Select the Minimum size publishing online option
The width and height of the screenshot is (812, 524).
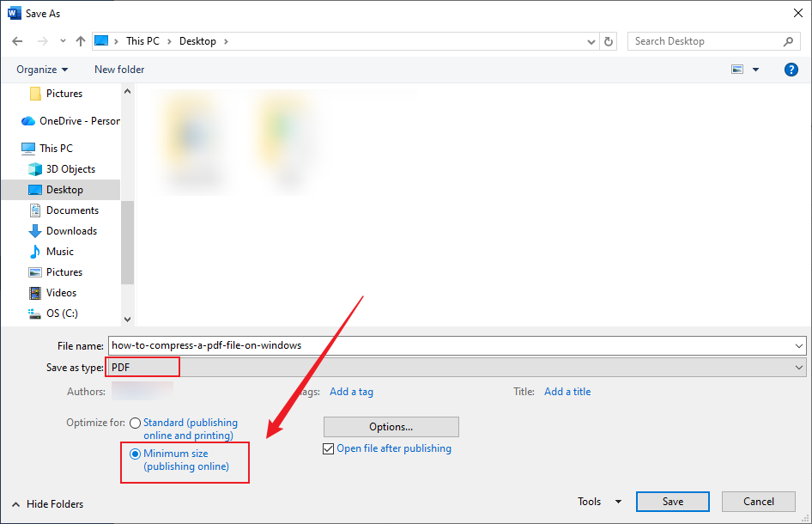click(135, 453)
